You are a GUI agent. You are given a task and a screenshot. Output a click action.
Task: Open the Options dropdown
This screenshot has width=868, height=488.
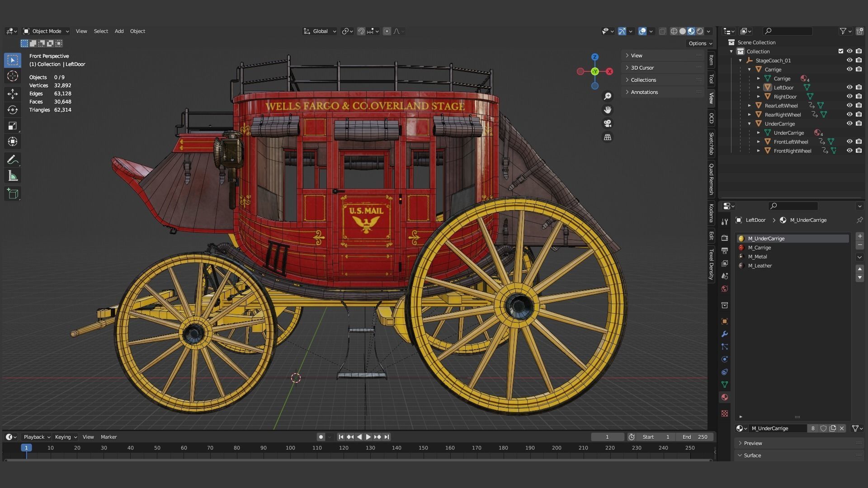point(700,43)
